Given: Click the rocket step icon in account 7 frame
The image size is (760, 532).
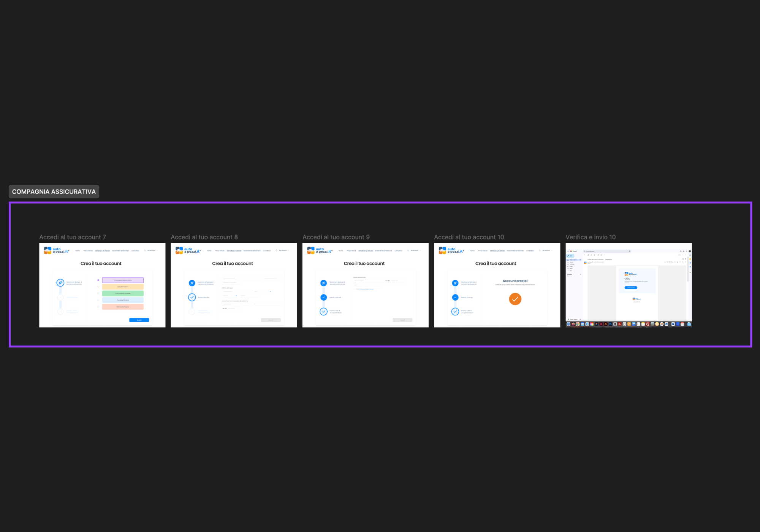Looking at the screenshot, I should point(60,283).
